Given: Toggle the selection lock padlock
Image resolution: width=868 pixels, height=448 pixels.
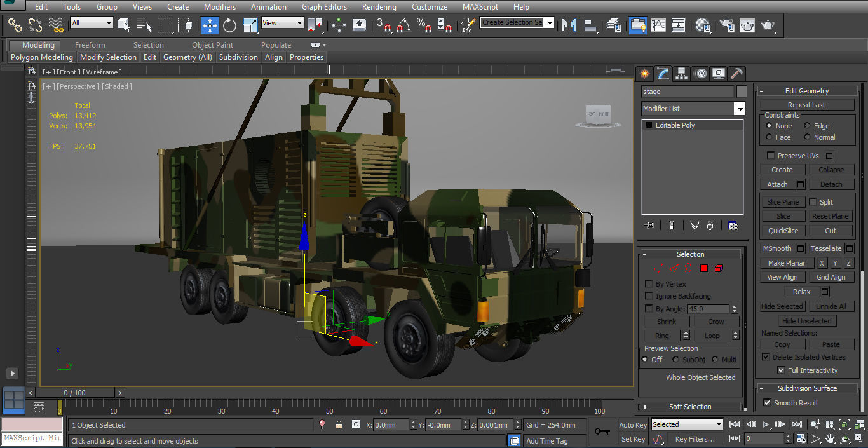Looking at the screenshot, I should 339,425.
